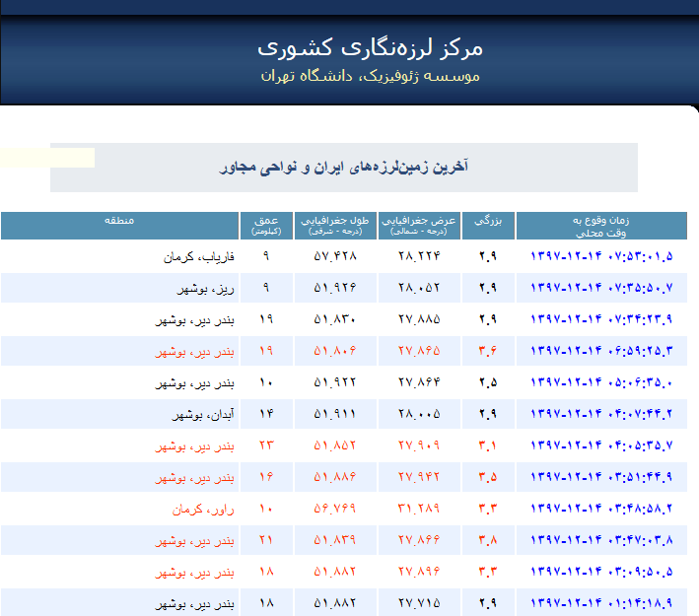Click the subtitle موسسه ژئوفیزیک، دانشگاه تهران
Image resolution: width=699 pixels, height=616 pixels.
tap(370, 76)
